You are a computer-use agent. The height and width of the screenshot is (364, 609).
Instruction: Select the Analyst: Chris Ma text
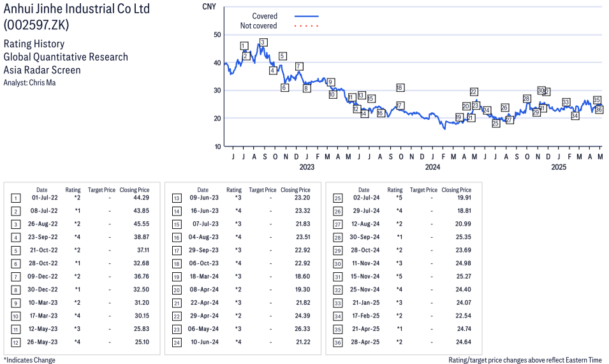(x=29, y=83)
